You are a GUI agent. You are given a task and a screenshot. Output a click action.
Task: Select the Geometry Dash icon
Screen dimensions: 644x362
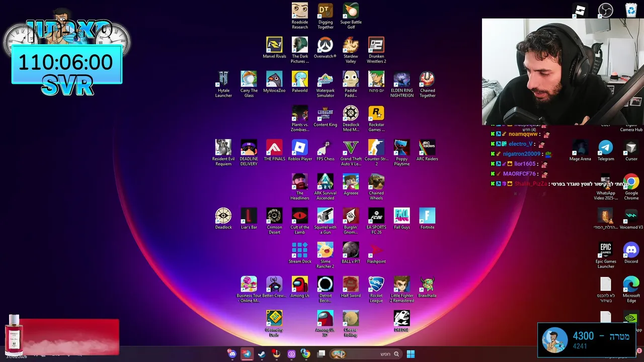[x=274, y=324]
